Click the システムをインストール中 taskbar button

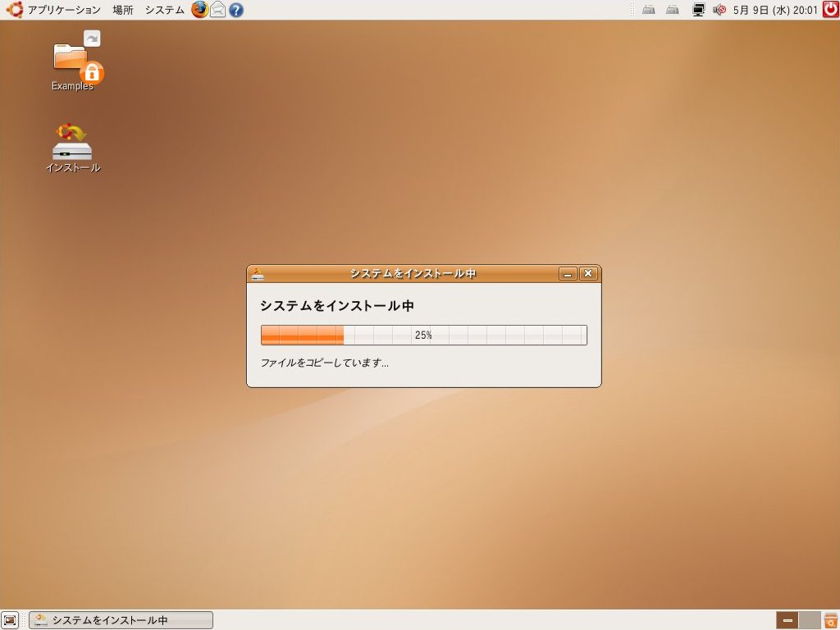(121, 620)
